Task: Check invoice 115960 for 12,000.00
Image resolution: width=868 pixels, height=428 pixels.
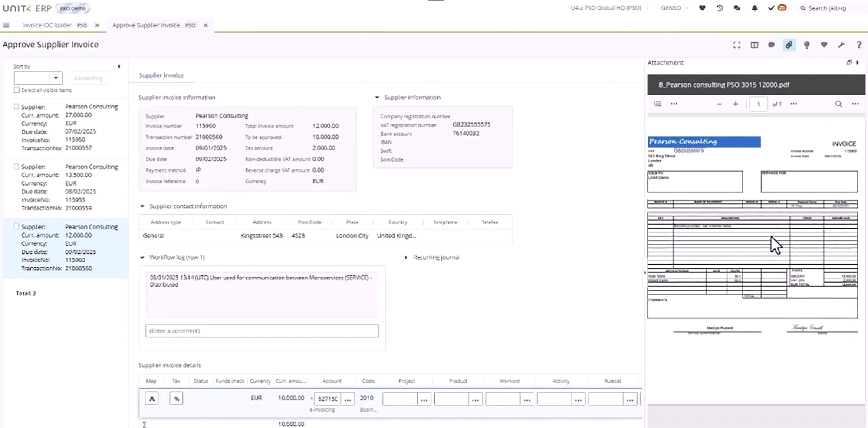Action: tap(16, 226)
